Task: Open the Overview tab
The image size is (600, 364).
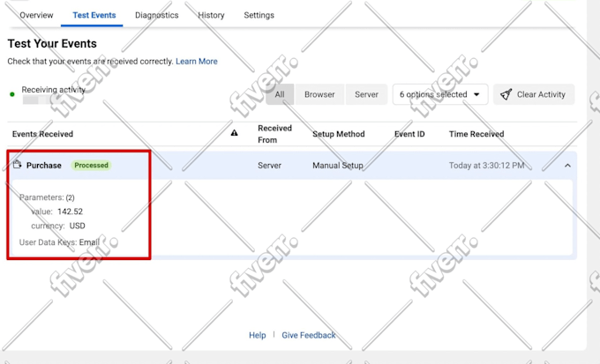Action: pos(36,15)
